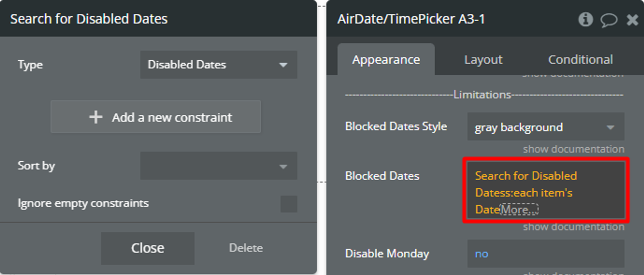Screen dimensions: 644x275
Task: Open the Type Disabled Dates dropdown
Action: coord(219,65)
